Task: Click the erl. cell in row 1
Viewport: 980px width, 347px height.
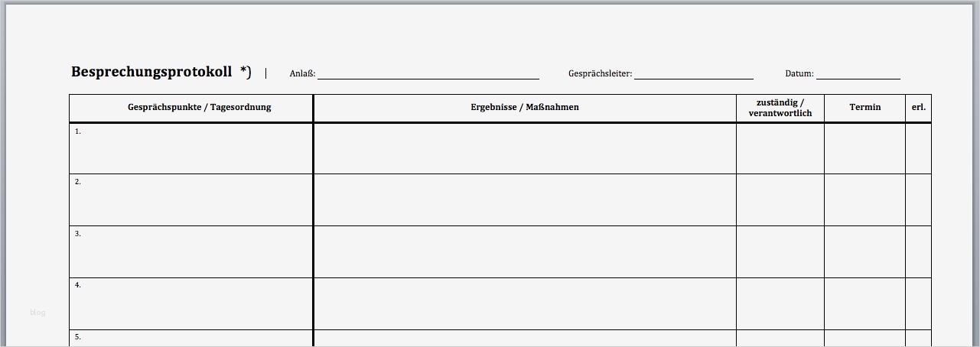Action: 918,148
